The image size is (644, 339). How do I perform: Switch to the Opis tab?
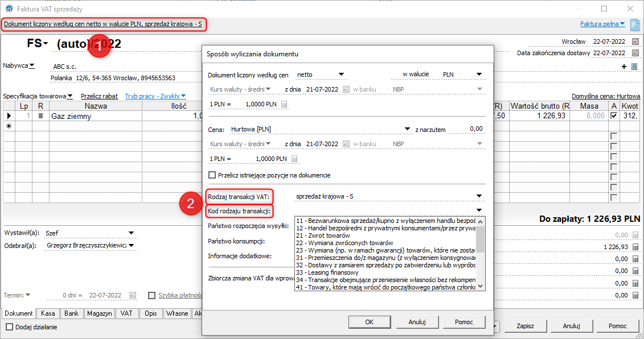pyautogui.click(x=151, y=313)
